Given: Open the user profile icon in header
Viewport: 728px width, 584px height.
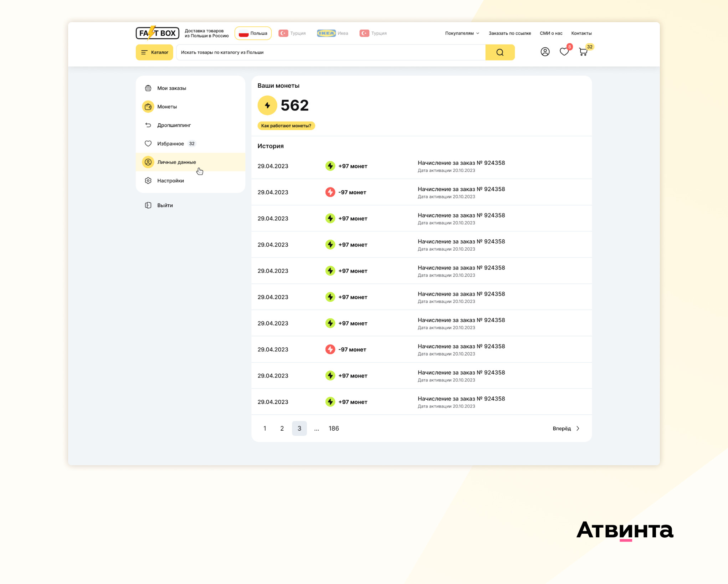Looking at the screenshot, I should [x=545, y=52].
